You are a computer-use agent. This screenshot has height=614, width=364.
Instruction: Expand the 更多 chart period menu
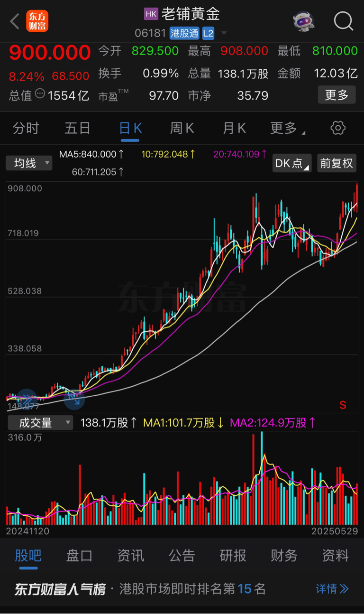click(x=288, y=128)
